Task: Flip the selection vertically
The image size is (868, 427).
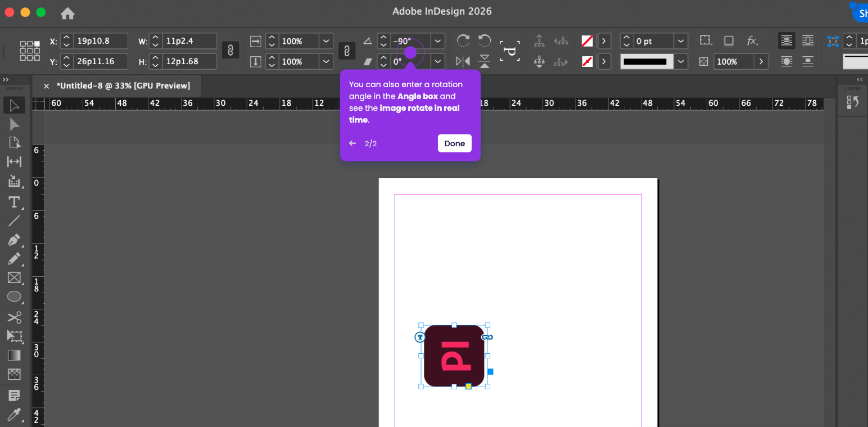Action: click(x=485, y=61)
